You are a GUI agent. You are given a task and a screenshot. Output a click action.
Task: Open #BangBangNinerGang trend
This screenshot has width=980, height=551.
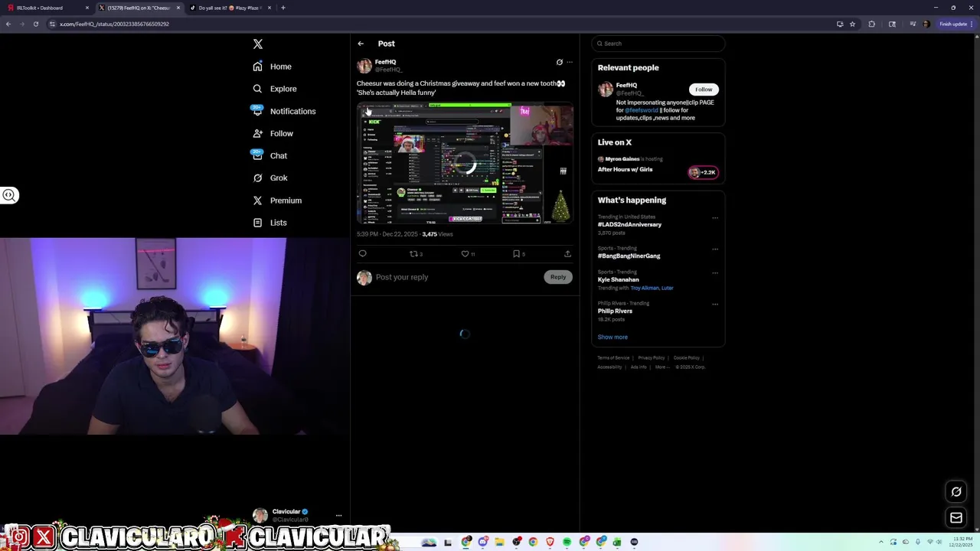click(x=629, y=256)
